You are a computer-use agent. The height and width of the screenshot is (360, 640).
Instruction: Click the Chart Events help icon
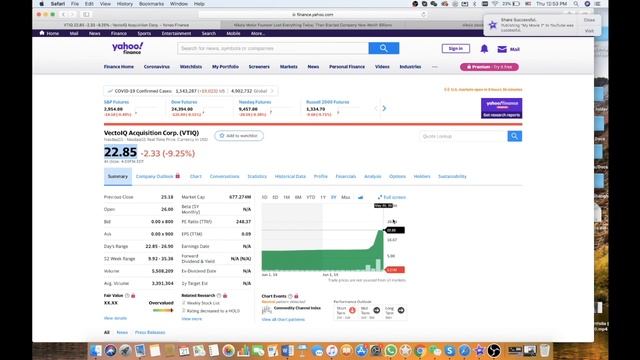[290, 296]
